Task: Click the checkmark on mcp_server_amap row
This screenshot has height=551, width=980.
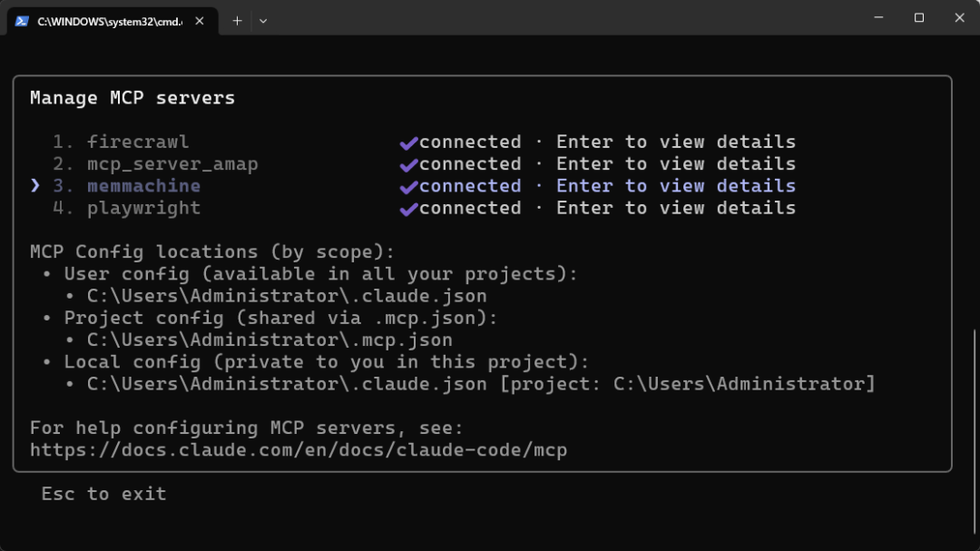Action: pyautogui.click(x=408, y=165)
